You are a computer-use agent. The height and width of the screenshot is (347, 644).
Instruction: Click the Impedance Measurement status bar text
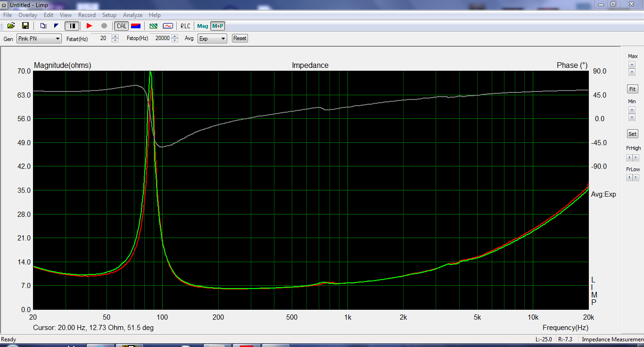(x=612, y=339)
